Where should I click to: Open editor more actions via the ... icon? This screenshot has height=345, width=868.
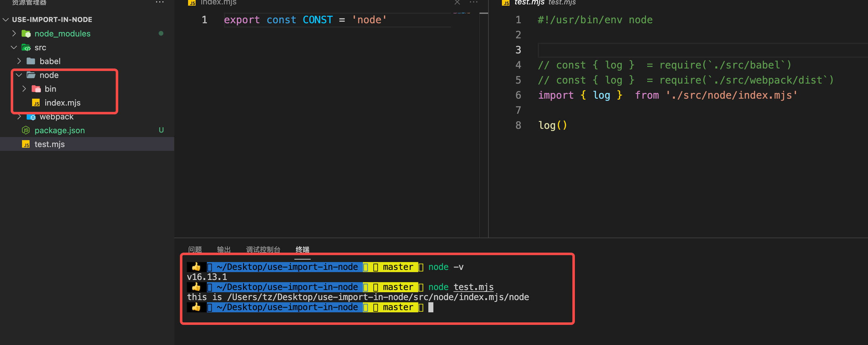473,2
